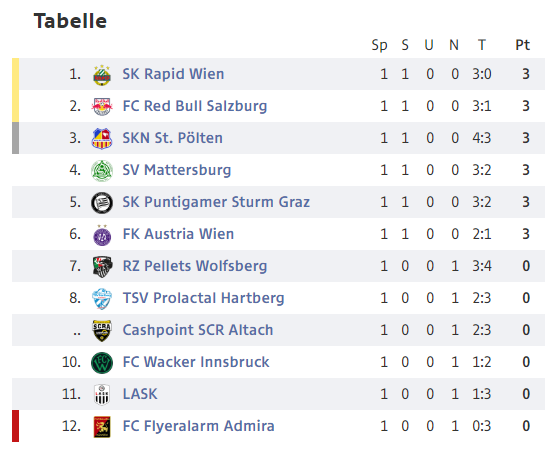558x450 pixels.
Task: Click the Red Bull Salzburg logo
Action: tap(102, 106)
